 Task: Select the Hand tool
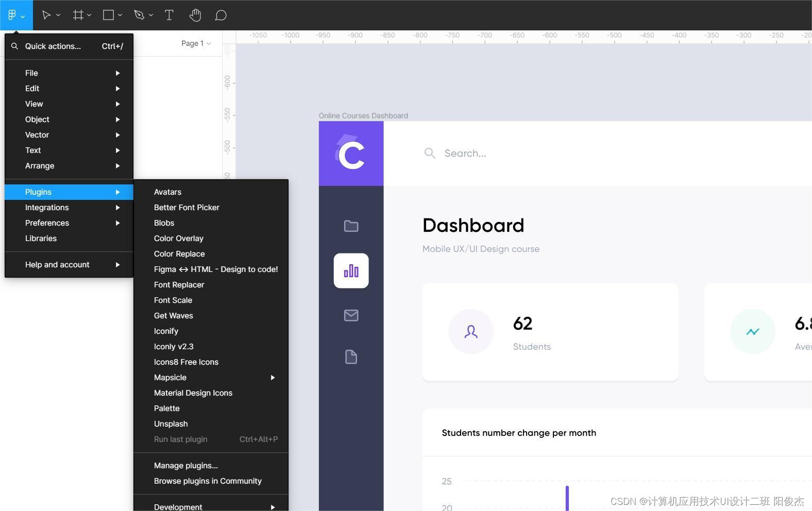(195, 15)
